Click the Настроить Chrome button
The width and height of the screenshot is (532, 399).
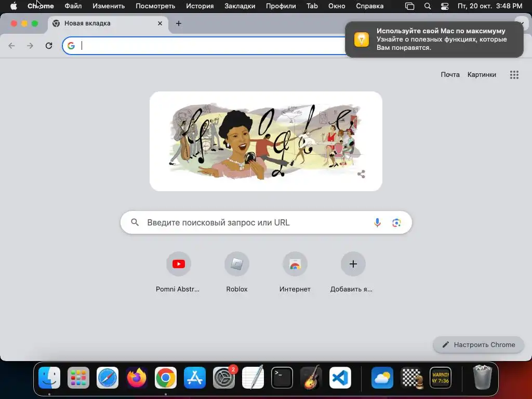478,345
